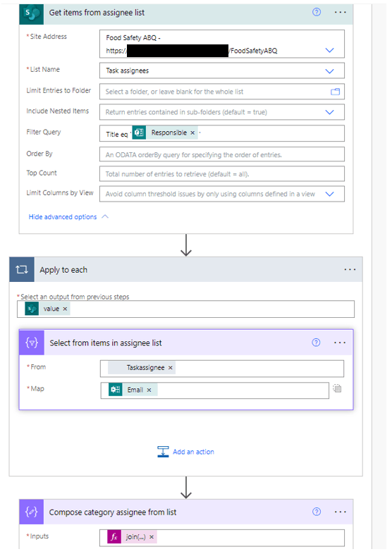Select Select from items in assignee list title
The image size is (392, 554).
(106, 343)
